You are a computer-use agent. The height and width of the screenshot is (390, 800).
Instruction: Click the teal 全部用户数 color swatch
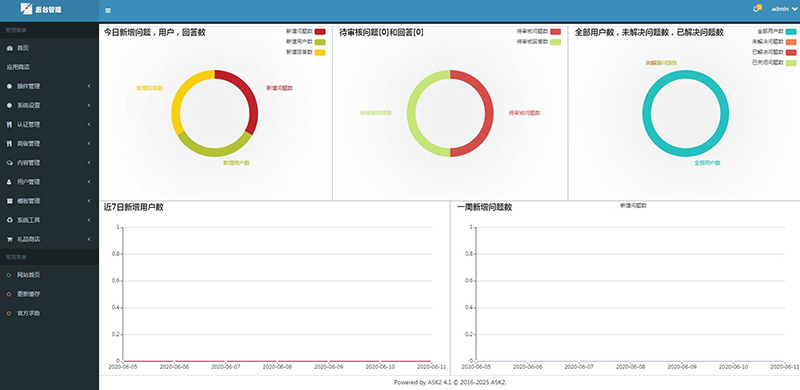click(791, 32)
